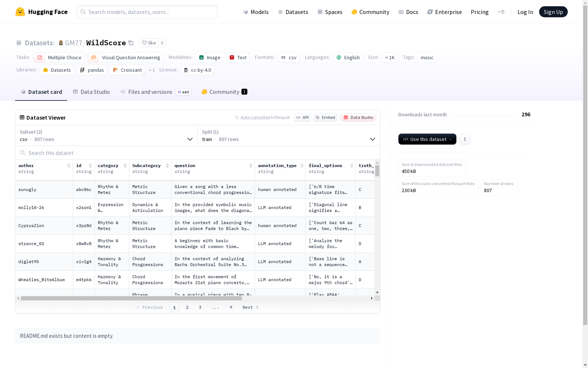Screen dimensions: 588x368
Task: Like the WildScore dataset
Action: (149, 43)
